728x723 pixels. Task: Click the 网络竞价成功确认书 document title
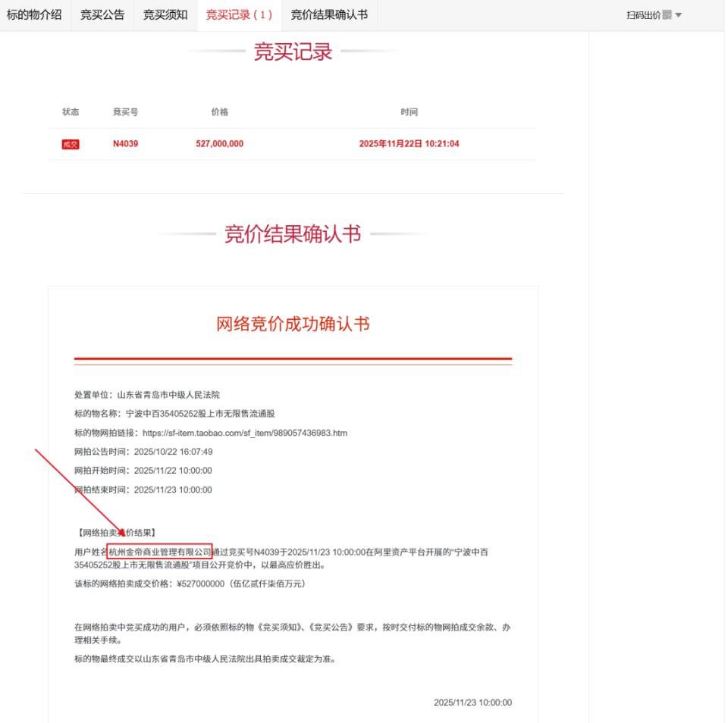click(x=293, y=324)
